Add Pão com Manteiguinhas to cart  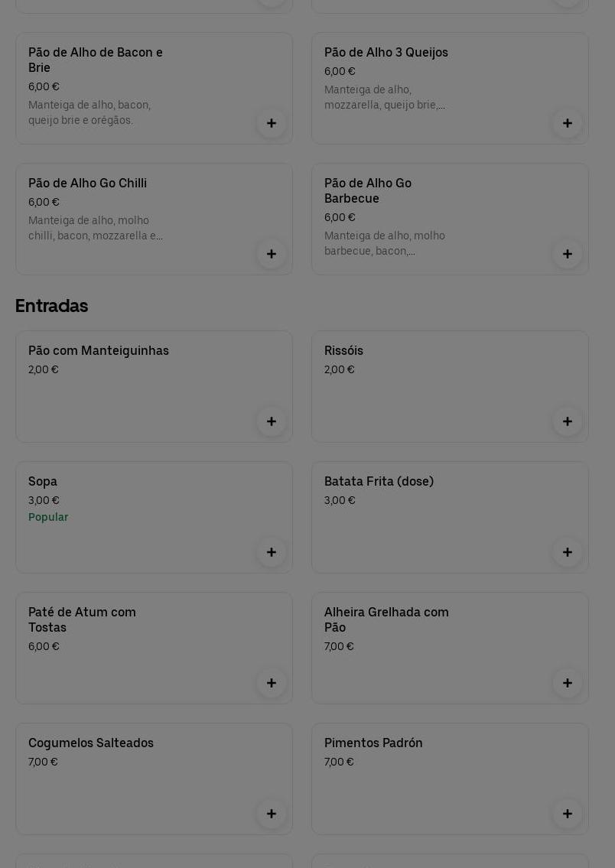tap(272, 421)
